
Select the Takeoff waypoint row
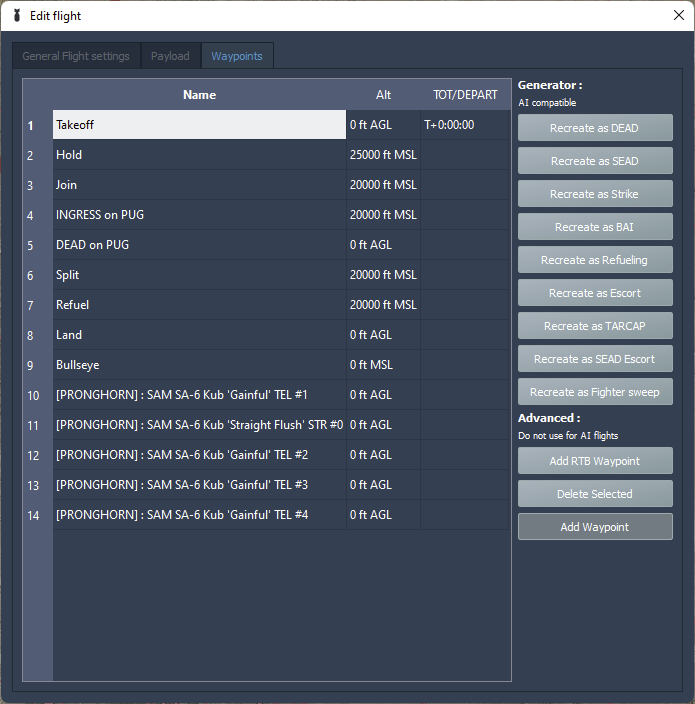click(x=199, y=125)
